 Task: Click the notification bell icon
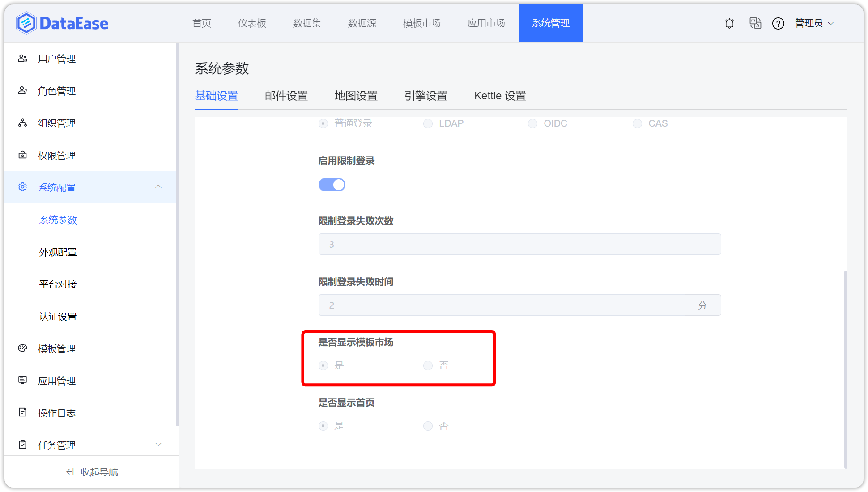point(729,23)
